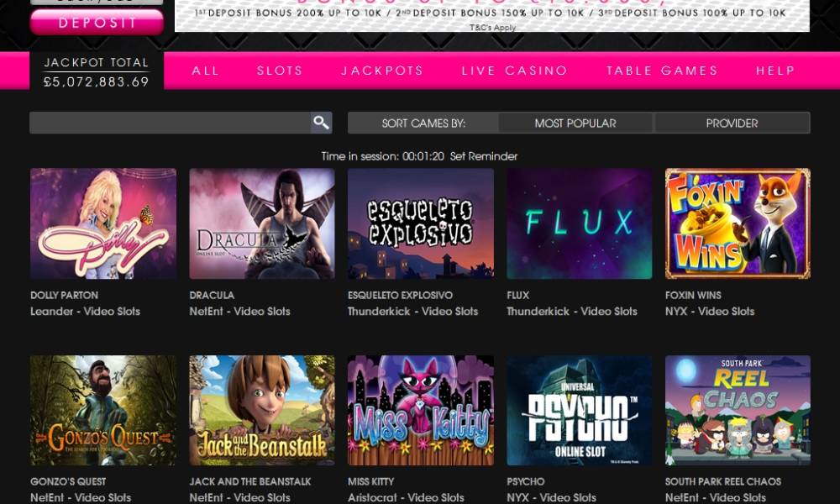Click NYX - Video Slots under Foxin Wins
Viewport: 840px width, 504px height.
(710, 311)
